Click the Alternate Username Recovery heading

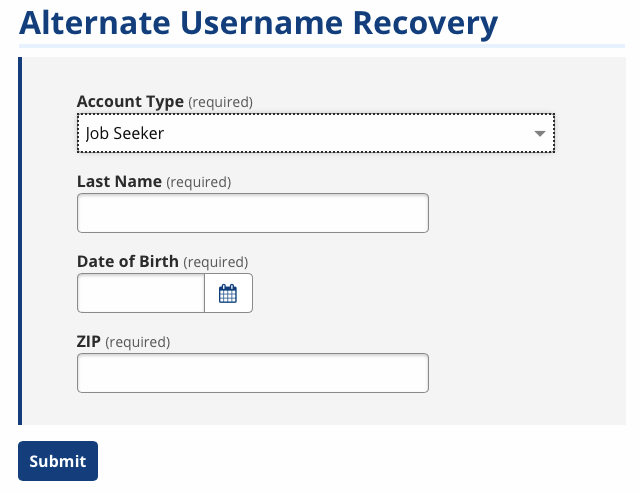pyautogui.click(x=258, y=23)
